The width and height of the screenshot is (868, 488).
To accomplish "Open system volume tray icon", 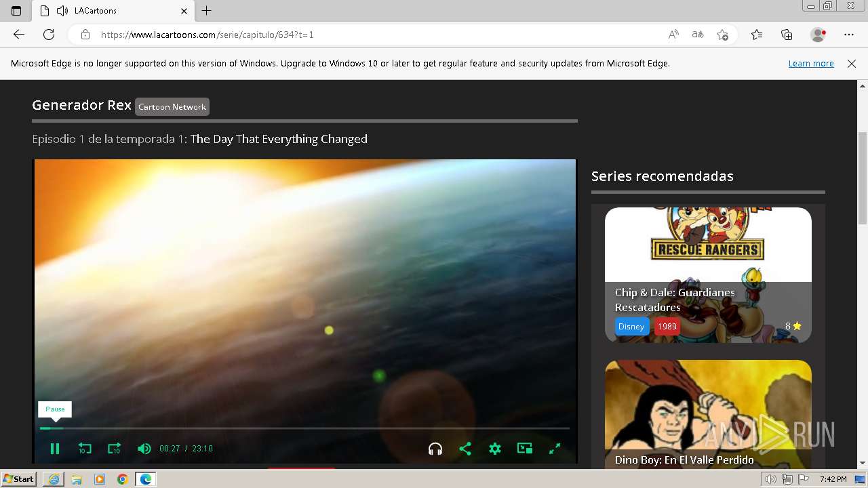I will click(x=771, y=479).
